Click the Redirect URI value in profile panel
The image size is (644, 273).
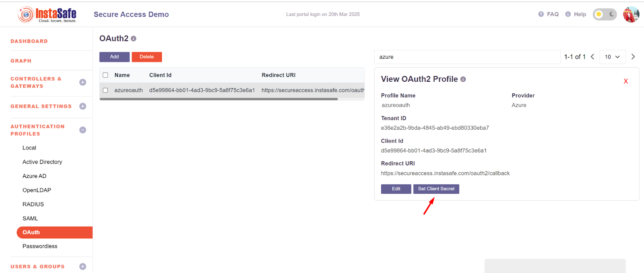pyautogui.click(x=445, y=173)
